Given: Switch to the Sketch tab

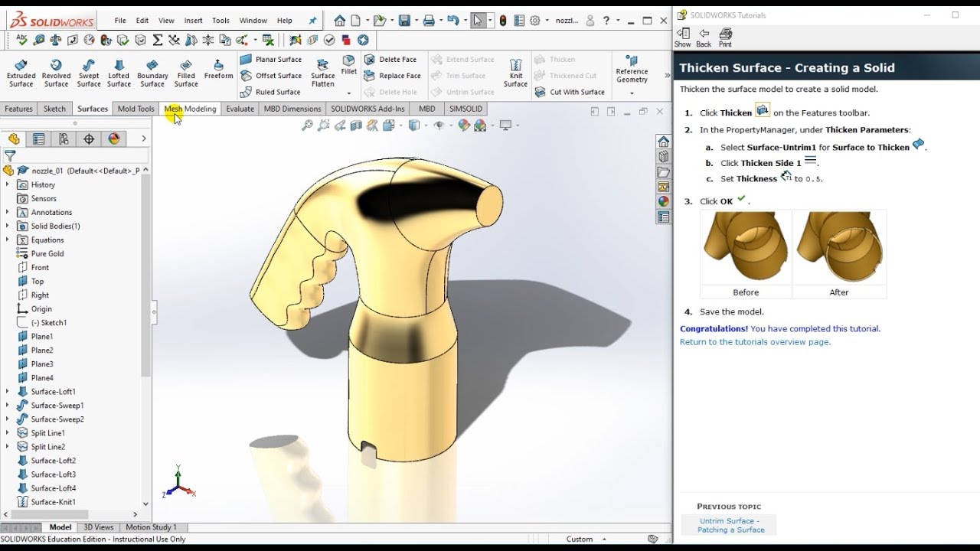Looking at the screenshot, I should [x=54, y=109].
